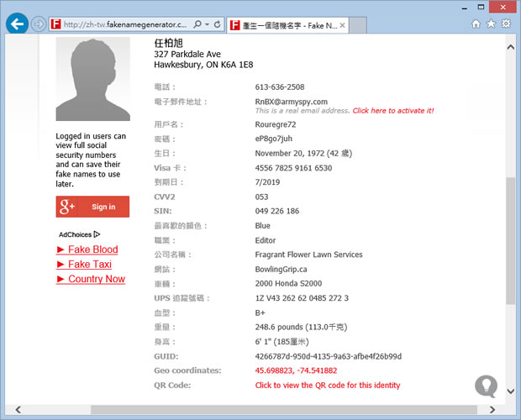The height and width of the screenshot is (420, 521).
Task: Open the Country Now ad link
Action: point(91,279)
